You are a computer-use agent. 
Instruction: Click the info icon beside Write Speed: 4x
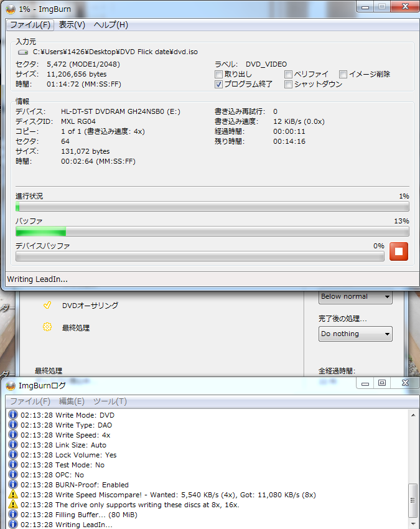pyautogui.click(x=13, y=434)
